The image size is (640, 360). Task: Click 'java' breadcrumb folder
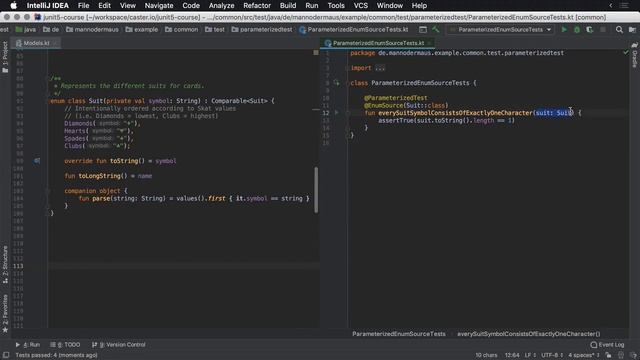click(x=26, y=29)
